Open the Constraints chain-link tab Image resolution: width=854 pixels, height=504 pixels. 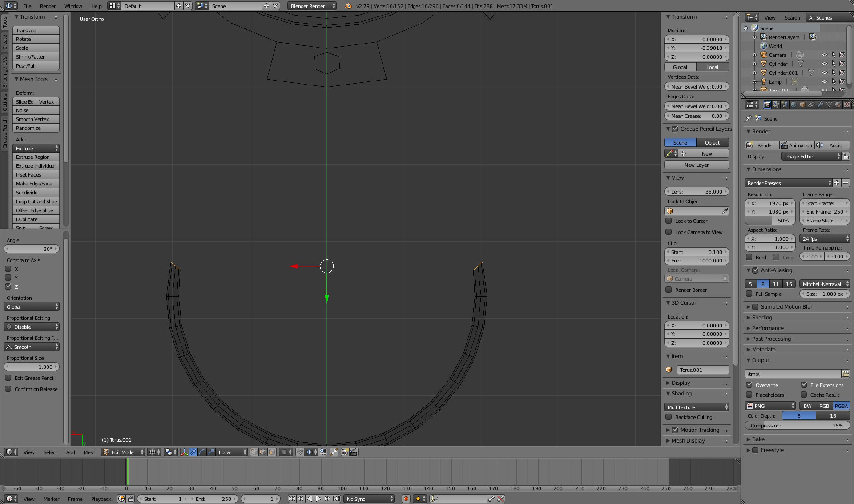[x=811, y=105]
